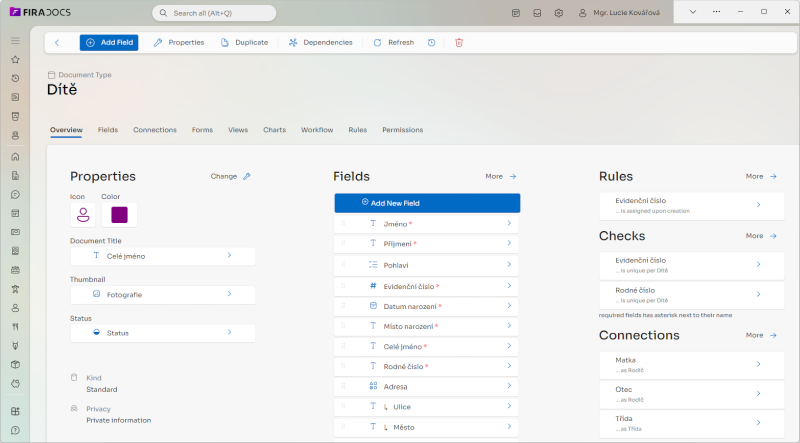Click the three-dots more options icon
This screenshot has width=800, height=443.
[716, 11]
